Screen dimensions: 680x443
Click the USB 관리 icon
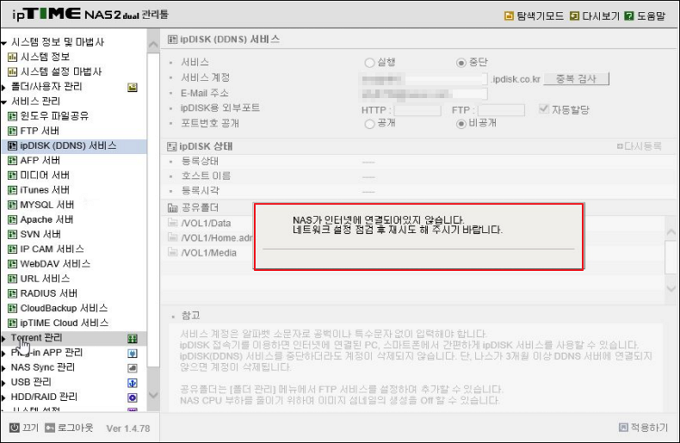(x=132, y=383)
